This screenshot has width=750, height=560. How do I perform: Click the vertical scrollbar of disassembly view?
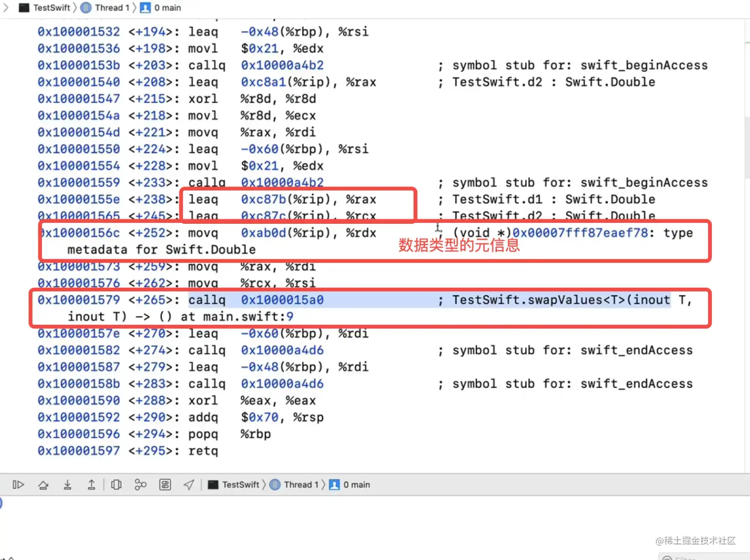pyautogui.click(x=747, y=147)
